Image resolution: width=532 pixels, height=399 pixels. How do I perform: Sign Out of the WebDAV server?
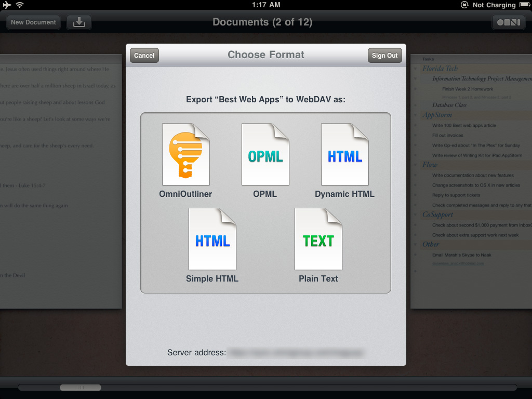point(384,55)
